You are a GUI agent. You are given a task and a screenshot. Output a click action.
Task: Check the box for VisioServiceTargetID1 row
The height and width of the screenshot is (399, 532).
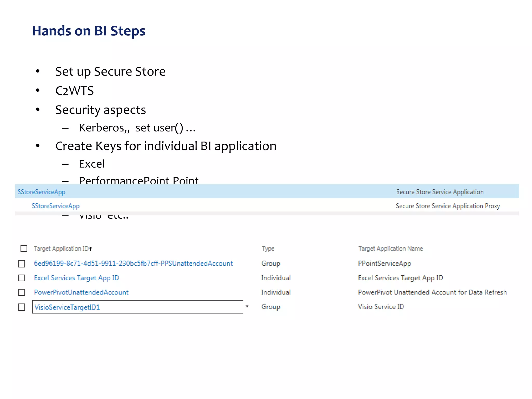coord(22,307)
